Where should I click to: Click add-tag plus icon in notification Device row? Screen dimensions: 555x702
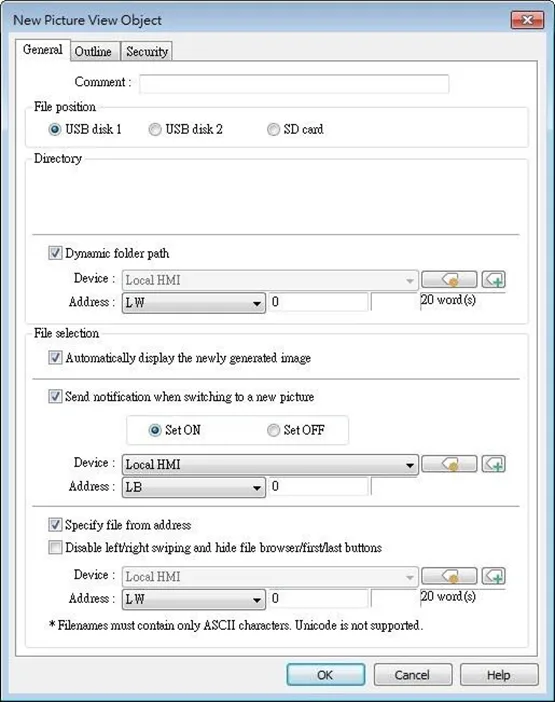(x=494, y=464)
